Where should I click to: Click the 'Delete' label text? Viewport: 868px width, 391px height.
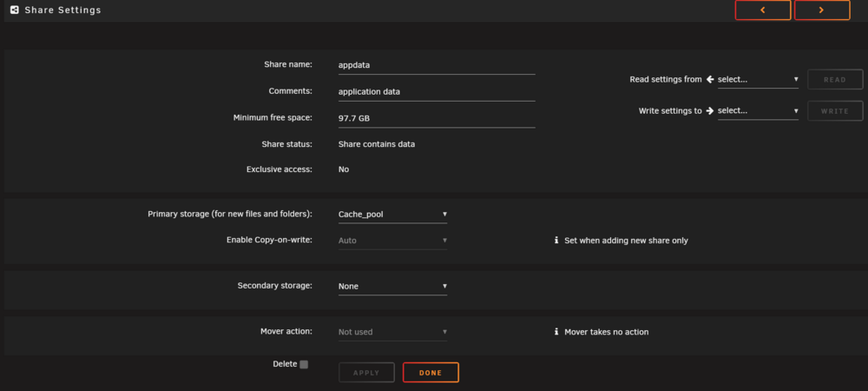click(285, 364)
